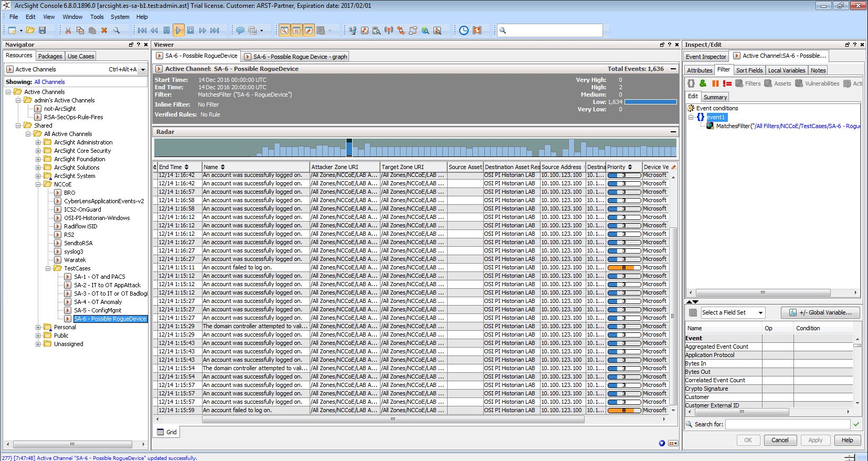Click the highlighted dark bar in Radar
This screenshot has width=868, height=461.
(x=349, y=148)
